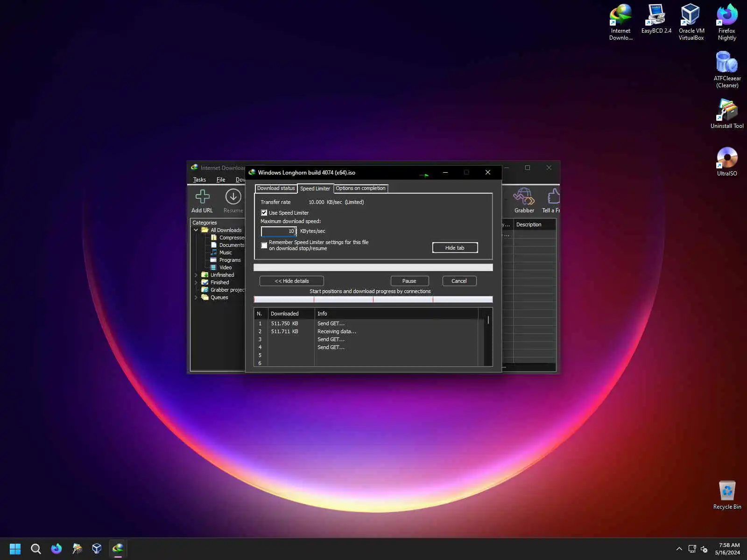Viewport: 747px width, 560px height.
Task: Click the VirtualBox cube icon on taskbar
Action: coord(97,549)
